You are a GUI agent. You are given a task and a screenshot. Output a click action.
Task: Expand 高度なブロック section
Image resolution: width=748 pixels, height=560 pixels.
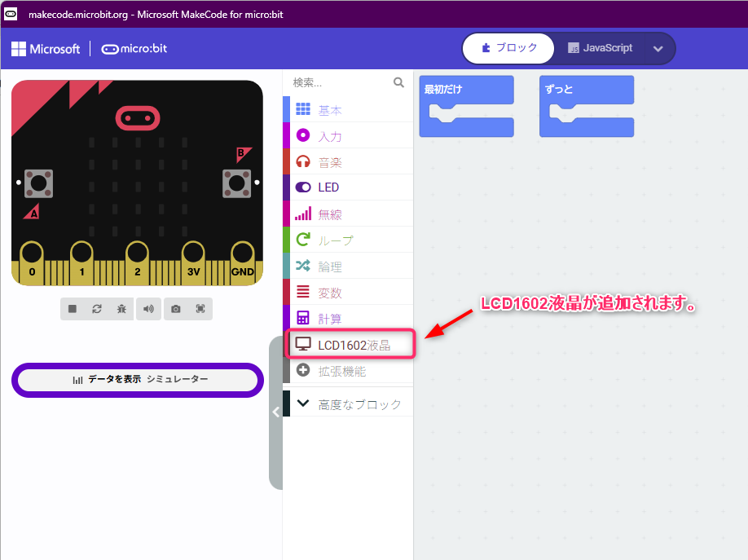pyautogui.click(x=348, y=403)
